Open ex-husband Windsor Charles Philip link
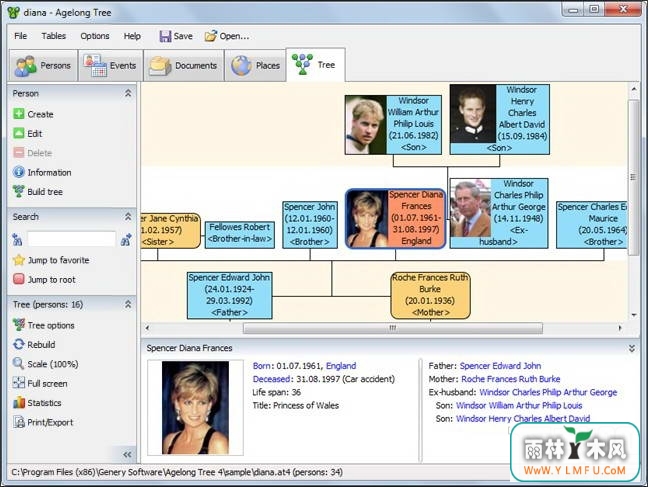The height and width of the screenshot is (487, 648). [548, 392]
